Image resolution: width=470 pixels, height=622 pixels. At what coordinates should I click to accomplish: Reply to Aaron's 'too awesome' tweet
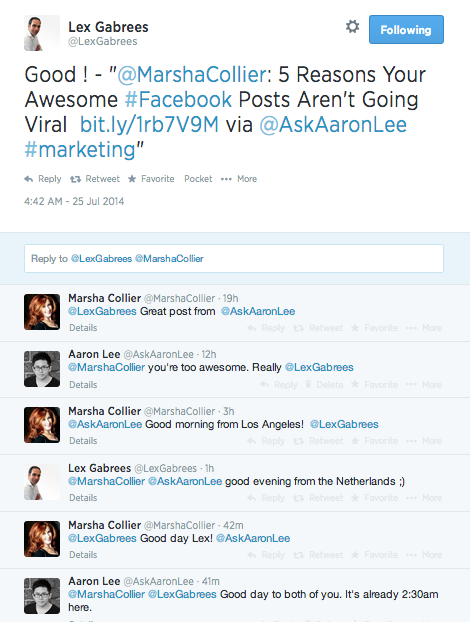click(278, 384)
